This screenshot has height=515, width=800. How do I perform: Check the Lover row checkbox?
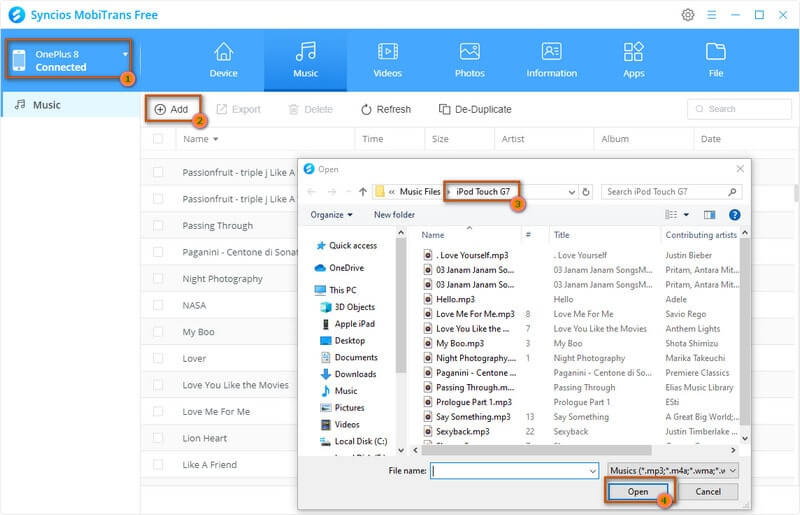click(x=158, y=358)
